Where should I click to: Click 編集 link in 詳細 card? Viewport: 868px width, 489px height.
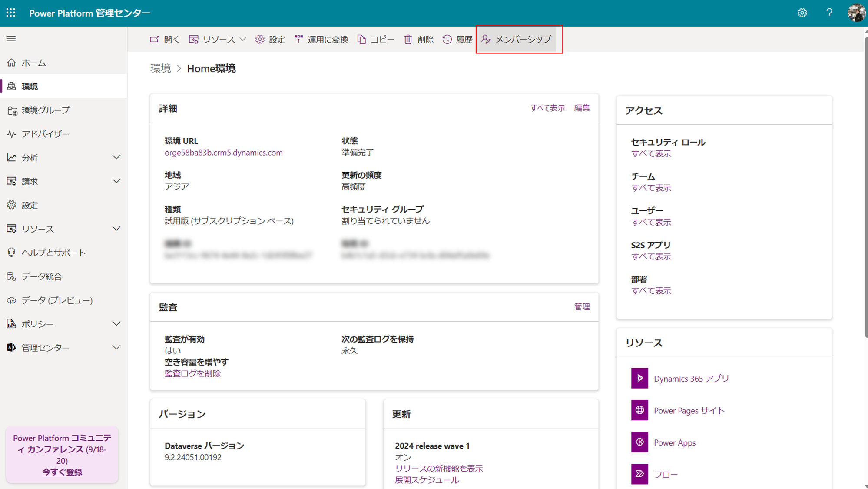(x=582, y=108)
